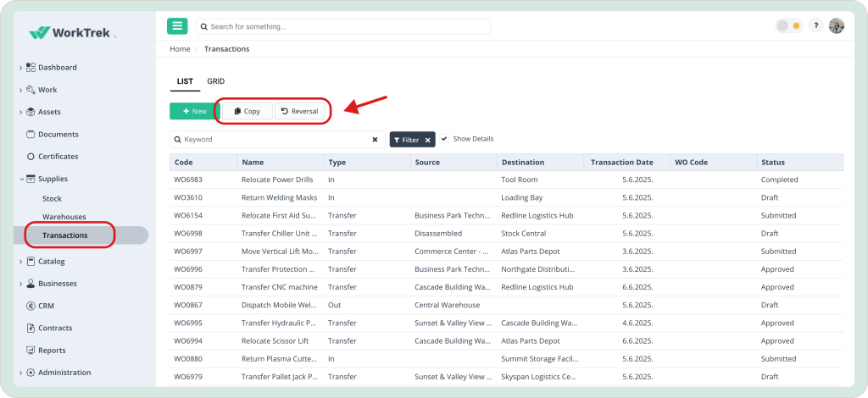Screen dimensions: 868x398
Task: Open the Reports sidebar icon
Action: tap(31, 351)
